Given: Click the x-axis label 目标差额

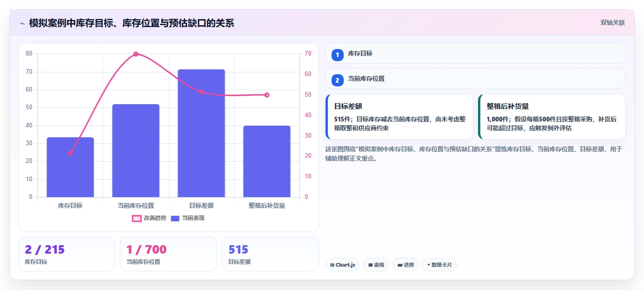Looking at the screenshot, I should coord(201,205).
